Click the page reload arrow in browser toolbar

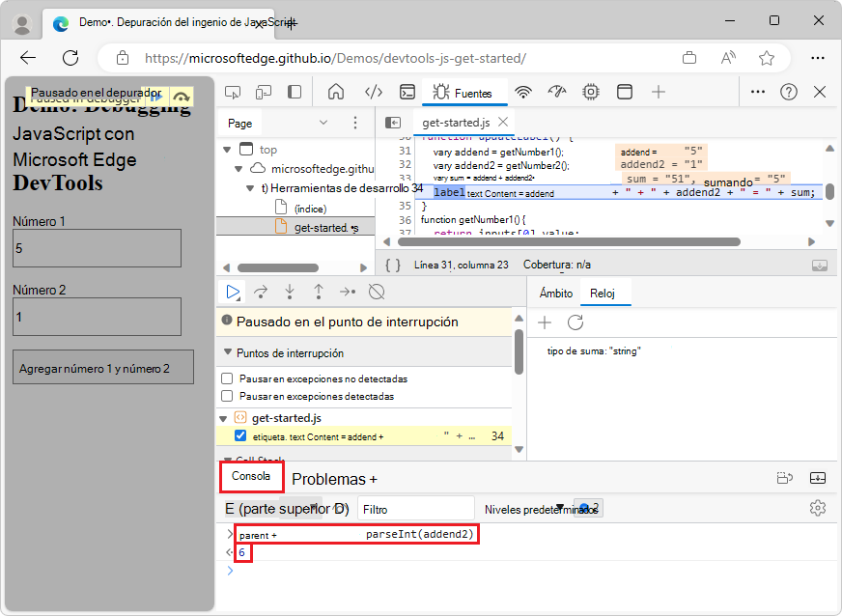[x=70, y=57]
